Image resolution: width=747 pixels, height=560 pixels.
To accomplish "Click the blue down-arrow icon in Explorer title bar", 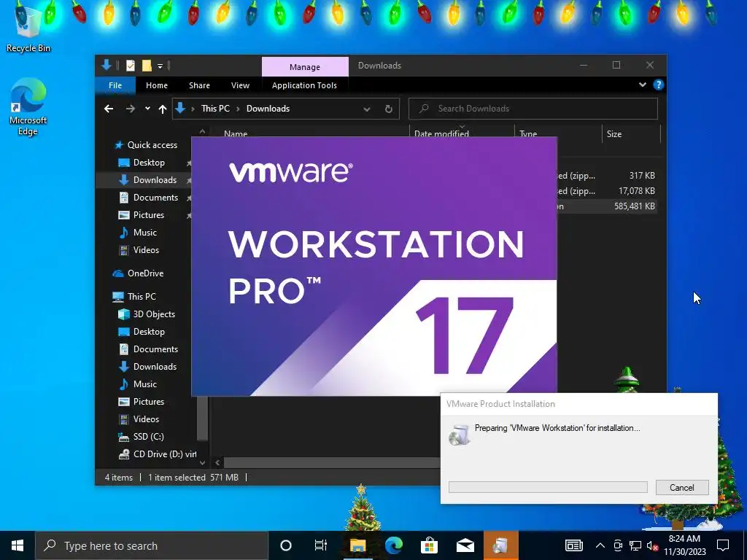I will tap(107, 65).
